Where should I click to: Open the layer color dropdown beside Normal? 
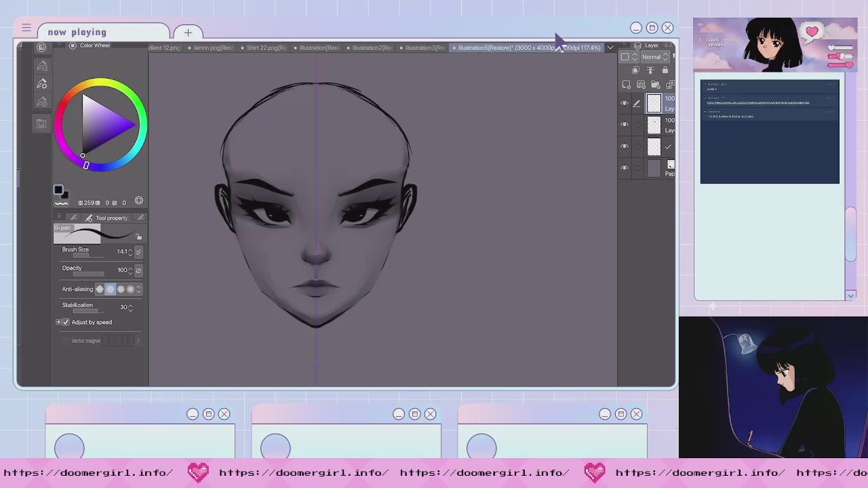(629, 57)
